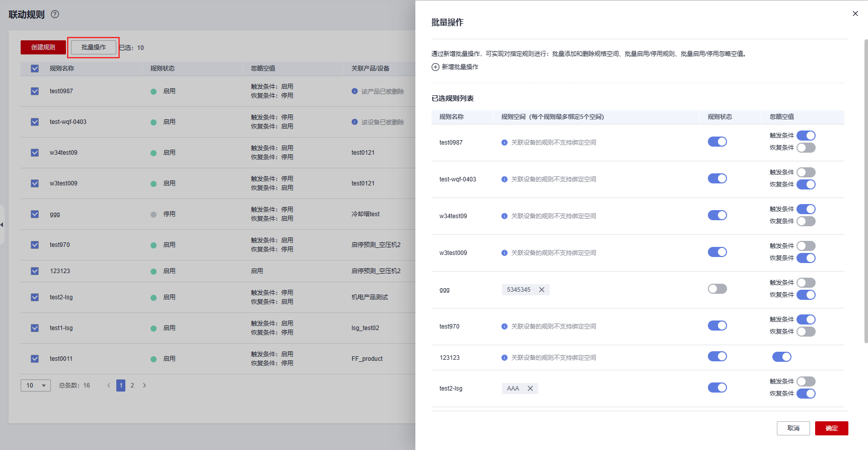Toggle rule status switch for w3test009
This screenshot has height=450, width=868.
pos(717,252)
